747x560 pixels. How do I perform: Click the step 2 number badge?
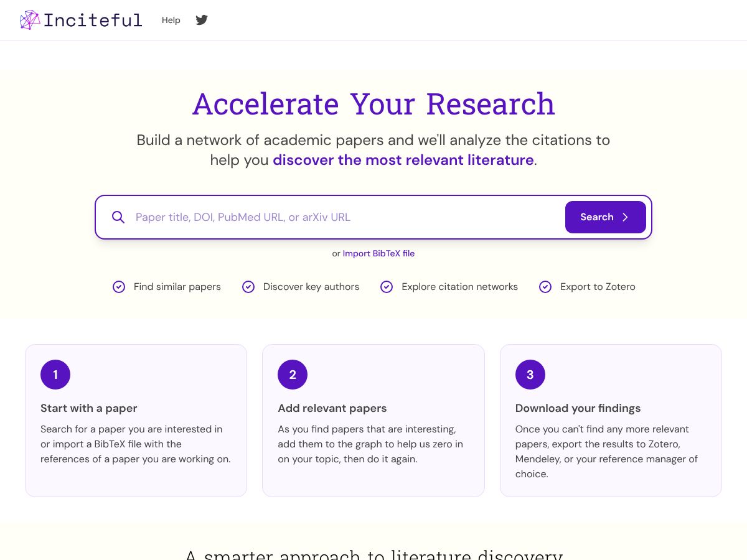(293, 375)
